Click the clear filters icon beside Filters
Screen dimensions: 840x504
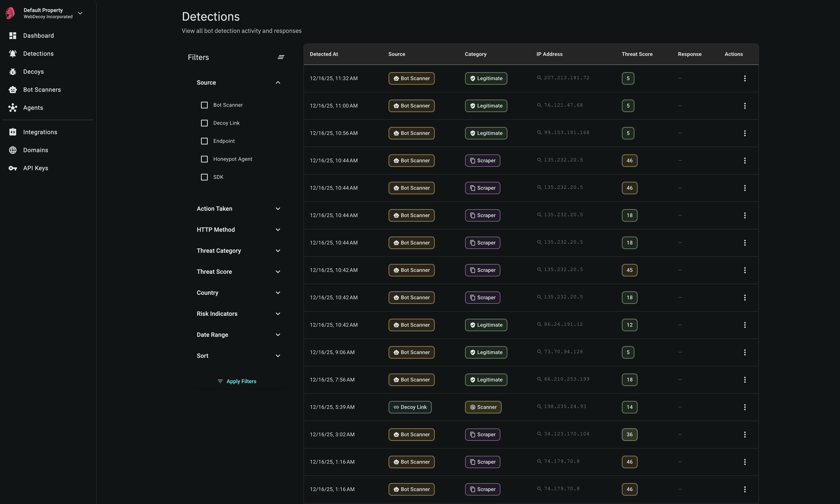point(280,57)
